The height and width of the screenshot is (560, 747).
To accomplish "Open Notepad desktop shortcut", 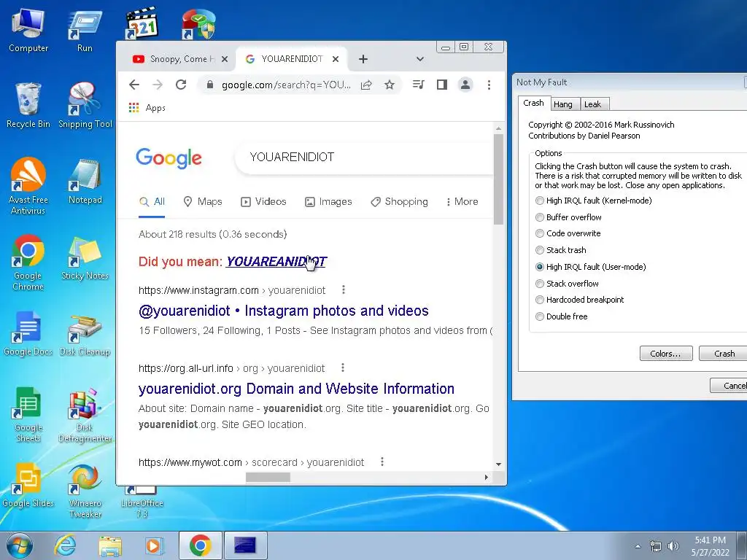I will 85,182.
